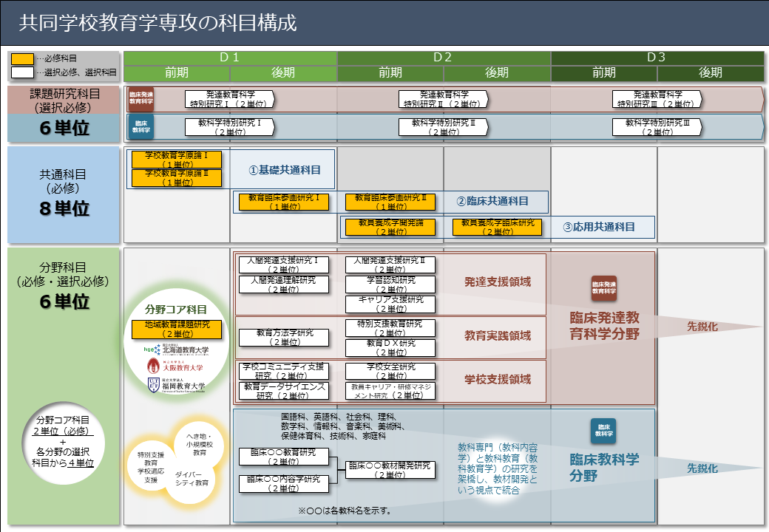
Task: Click the ③応用共通科目 label
Action: click(599, 227)
